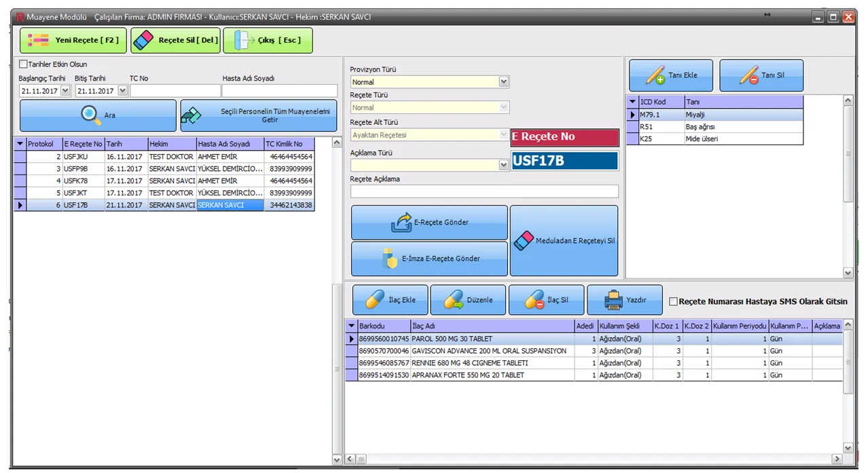Click drug list scroll right arrow

coord(838,459)
